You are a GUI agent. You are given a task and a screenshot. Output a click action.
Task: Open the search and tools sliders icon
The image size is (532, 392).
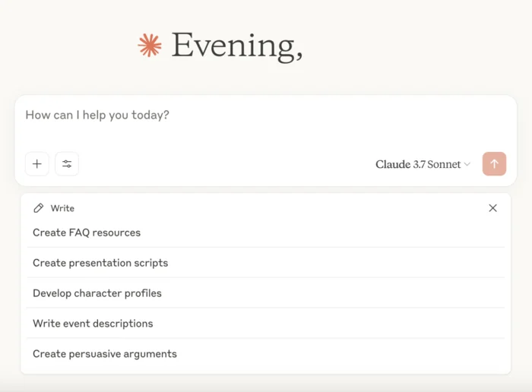click(x=67, y=164)
